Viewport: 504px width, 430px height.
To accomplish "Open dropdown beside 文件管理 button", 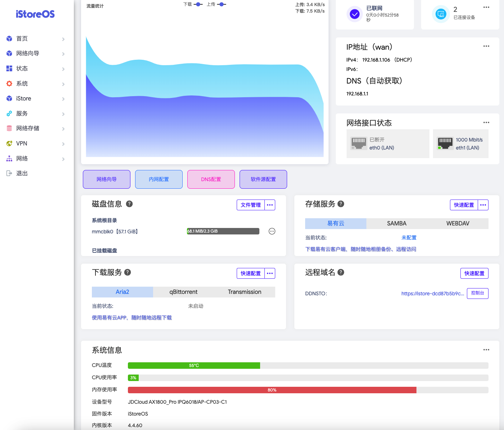I will pyautogui.click(x=270, y=205).
